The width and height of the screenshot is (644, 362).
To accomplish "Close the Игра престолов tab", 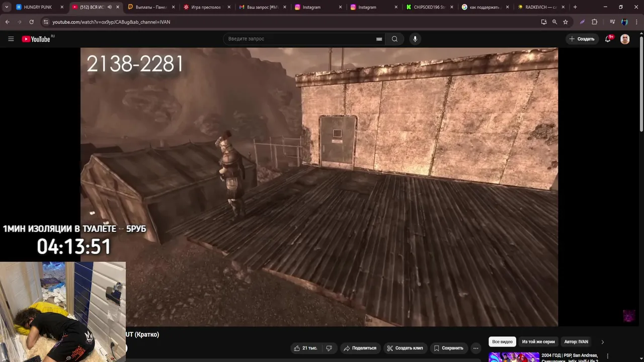I will pos(229,7).
